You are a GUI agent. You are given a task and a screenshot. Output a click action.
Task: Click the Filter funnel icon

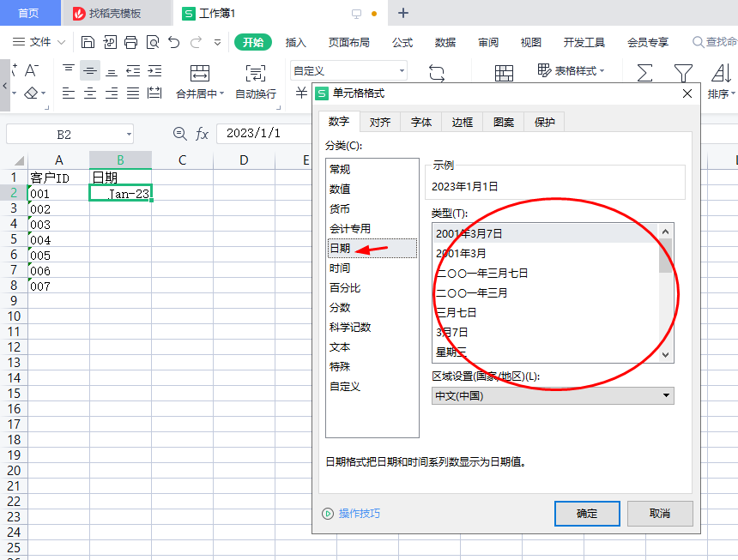click(683, 74)
